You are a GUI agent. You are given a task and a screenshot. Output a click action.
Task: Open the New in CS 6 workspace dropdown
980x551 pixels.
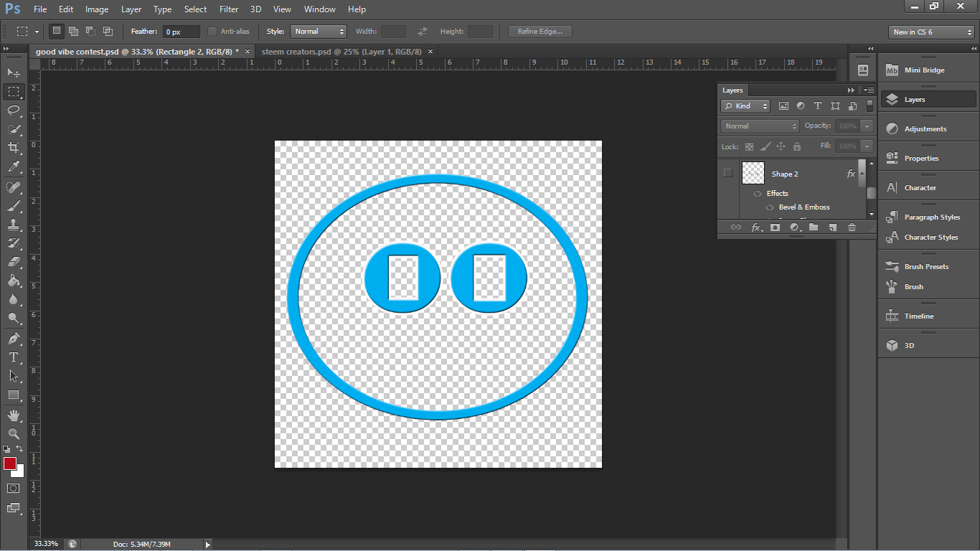coord(931,32)
